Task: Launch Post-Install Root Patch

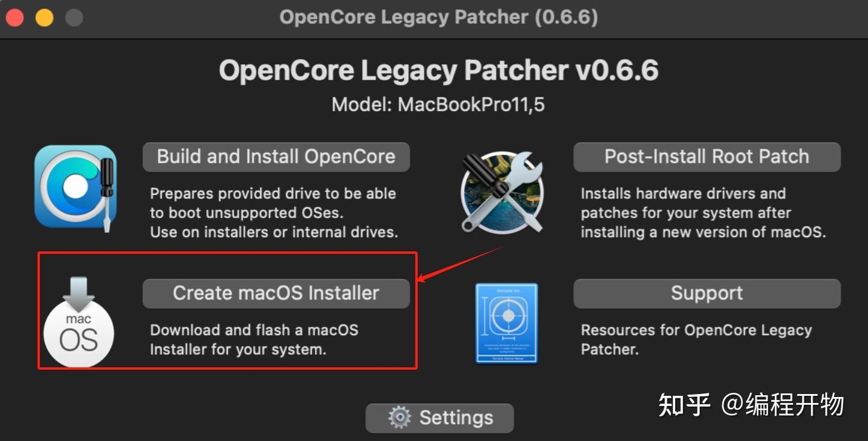Action: pyautogui.click(x=706, y=157)
